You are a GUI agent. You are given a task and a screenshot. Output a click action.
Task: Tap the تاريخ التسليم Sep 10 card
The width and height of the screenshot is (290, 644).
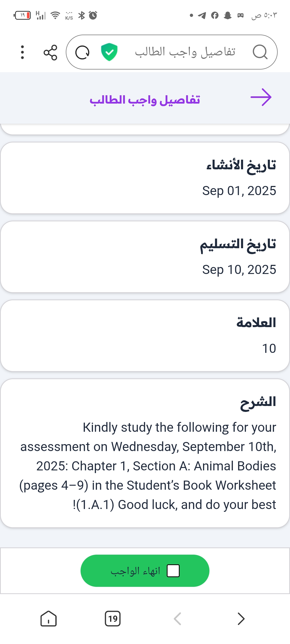(x=145, y=257)
